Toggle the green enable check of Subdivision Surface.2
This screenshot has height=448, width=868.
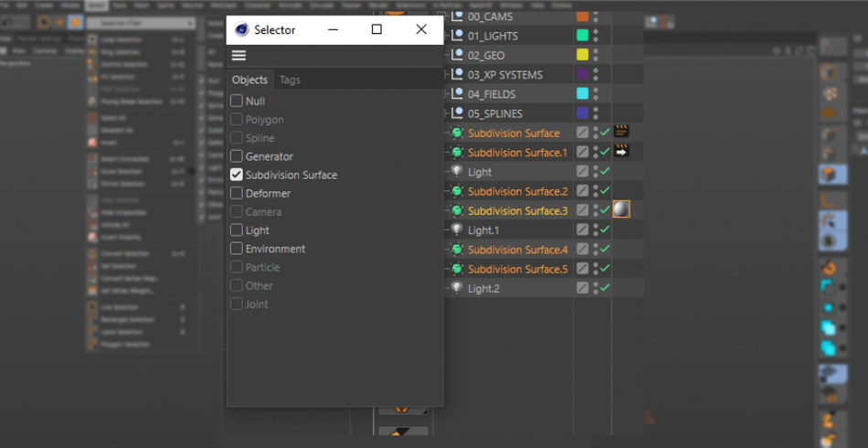[x=605, y=190]
